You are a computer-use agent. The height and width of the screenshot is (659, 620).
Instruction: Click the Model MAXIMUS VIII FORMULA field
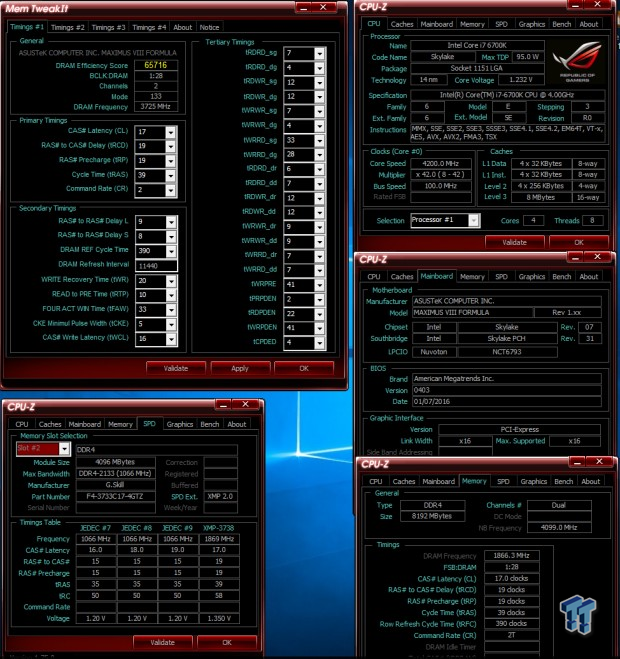pos(472,313)
